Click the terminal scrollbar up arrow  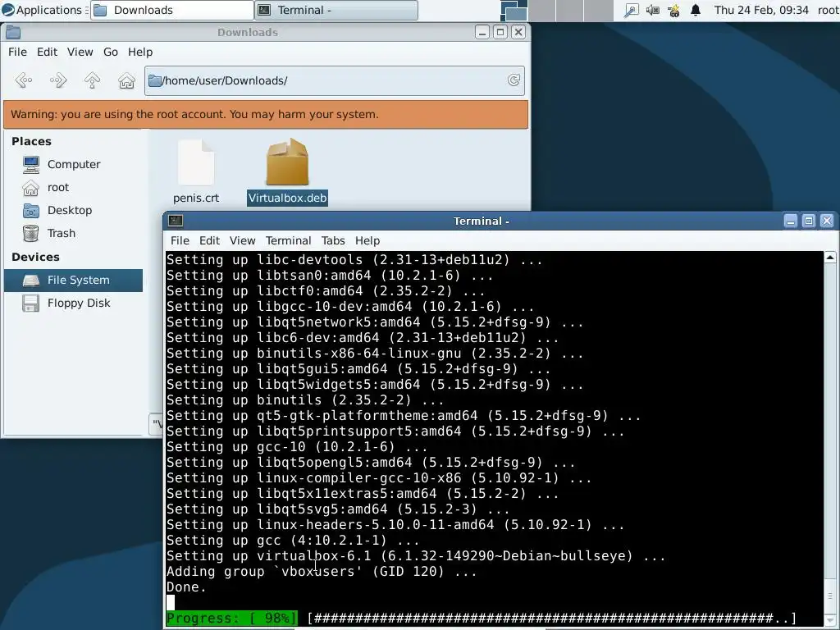click(x=830, y=257)
